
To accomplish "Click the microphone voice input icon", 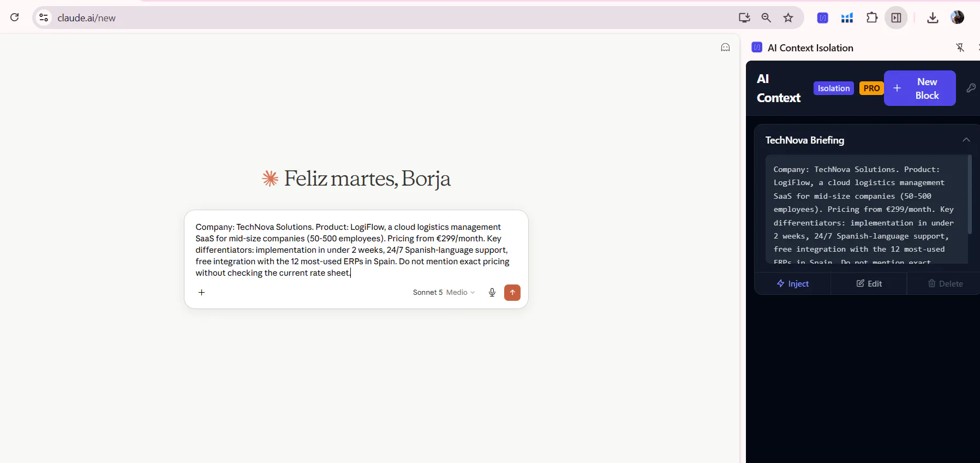I will click(x=492, y=292).
